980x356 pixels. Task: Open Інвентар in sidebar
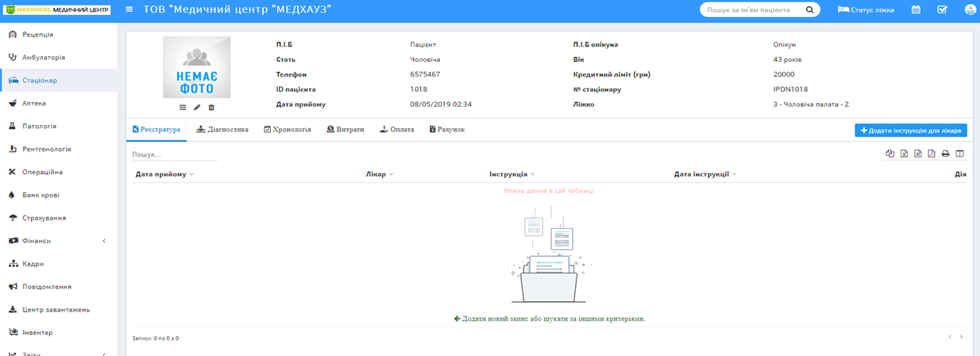[x=59, y=333]
